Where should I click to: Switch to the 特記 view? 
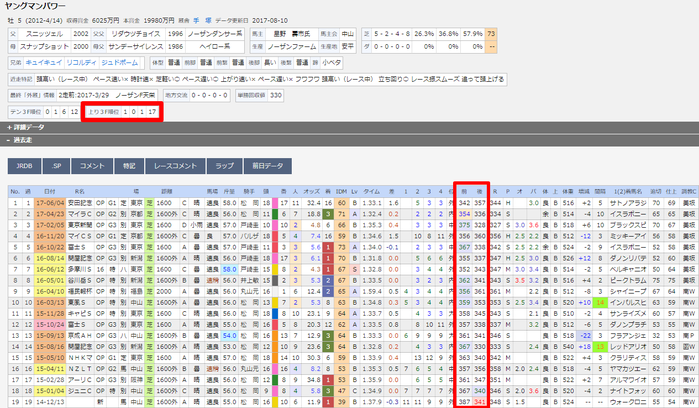point(129,166)
